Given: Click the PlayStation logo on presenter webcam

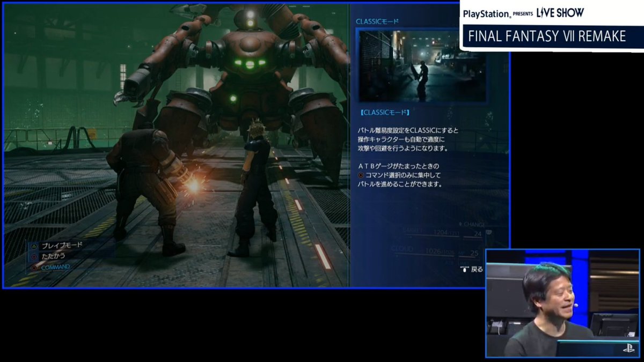Looking at the screenshot, I should coord(628,348).
